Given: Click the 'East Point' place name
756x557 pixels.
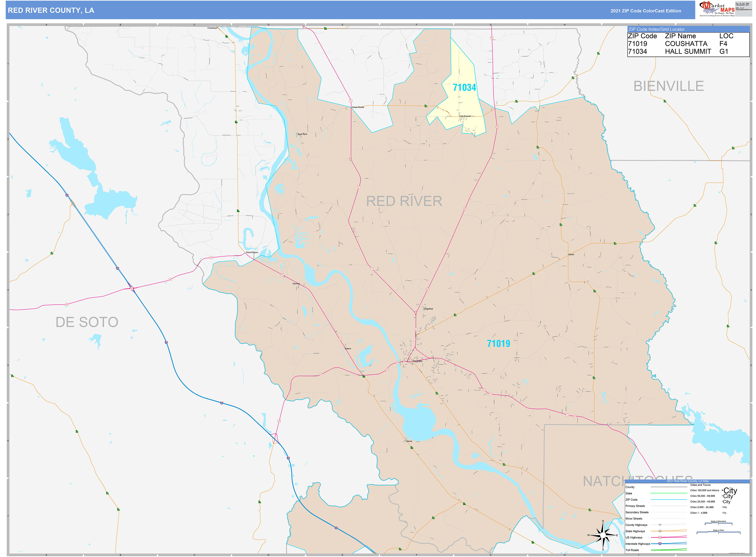Looking at the screenshot, I should (302, 134).
